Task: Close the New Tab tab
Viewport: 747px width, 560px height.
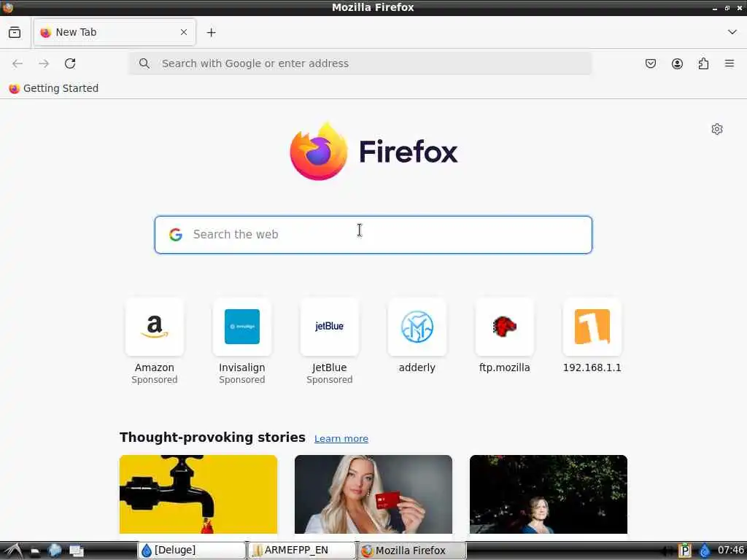Action: 184,32
